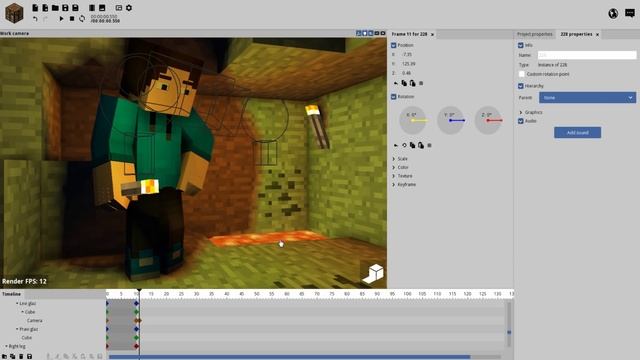This screenshot has height=360, width=640.
Task: Select the Frame 11 for 228 tab
Action: (409, 34)
